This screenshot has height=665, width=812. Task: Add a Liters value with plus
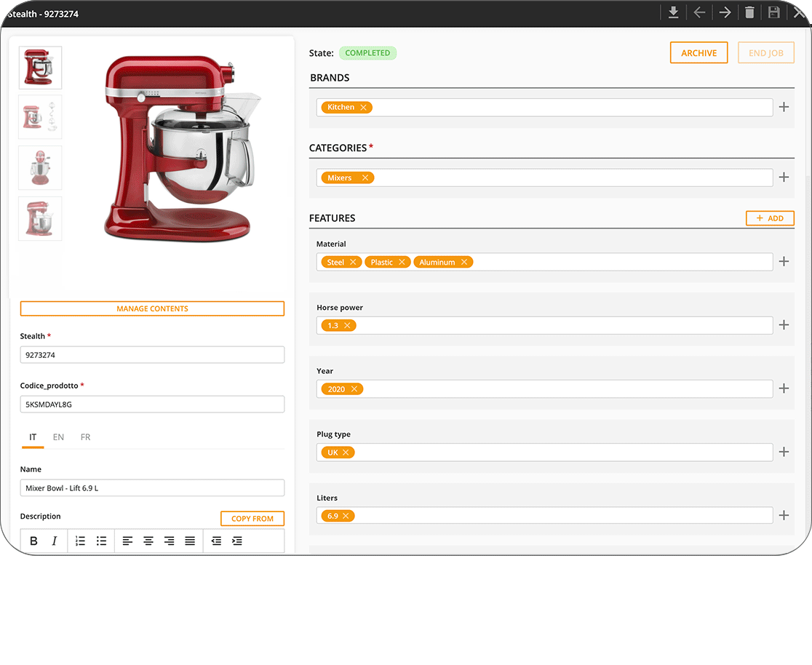coord(784,515)
